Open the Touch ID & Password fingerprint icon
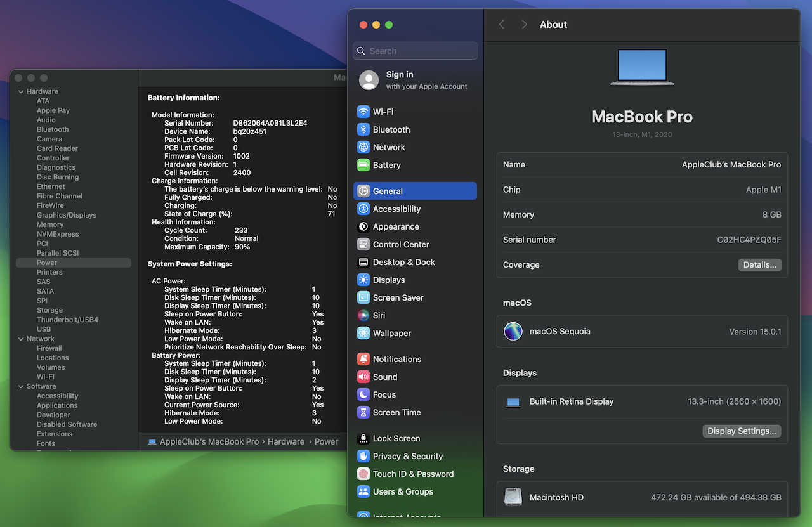 [363, 474]
